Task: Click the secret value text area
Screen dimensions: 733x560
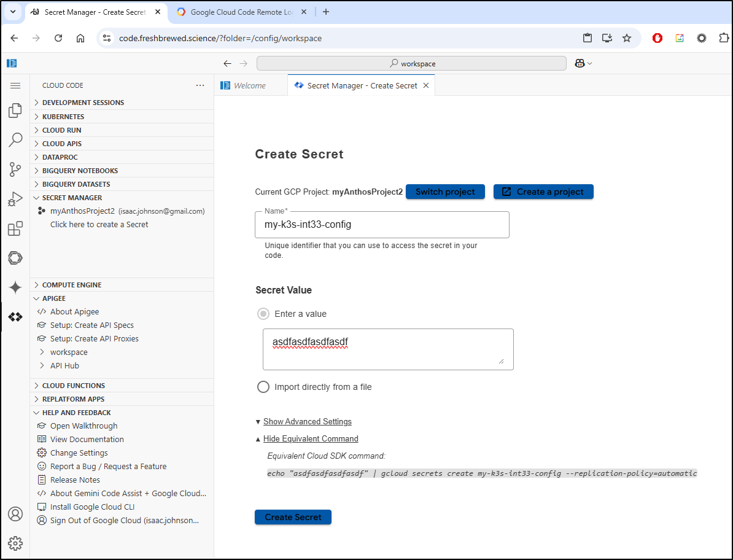Action: [388, 349]
